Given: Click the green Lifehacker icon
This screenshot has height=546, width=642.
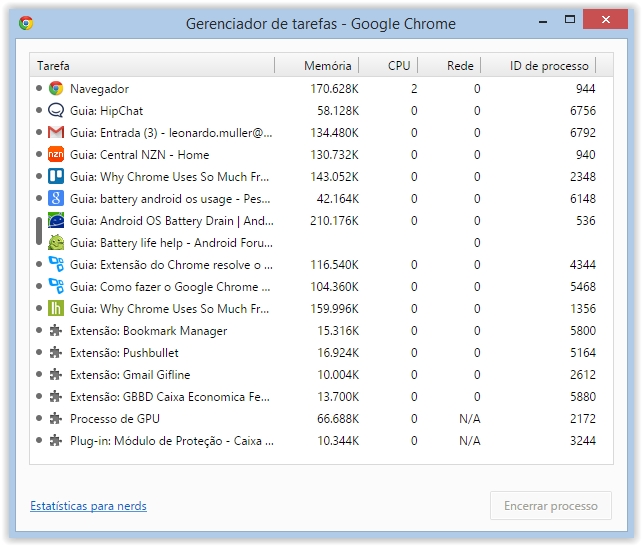Looking at the screenshot, I should pos(56,309).
